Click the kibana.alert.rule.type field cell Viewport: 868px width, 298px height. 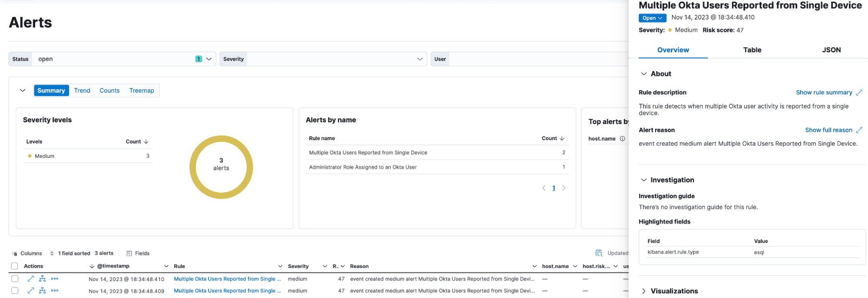pos(673,252)
